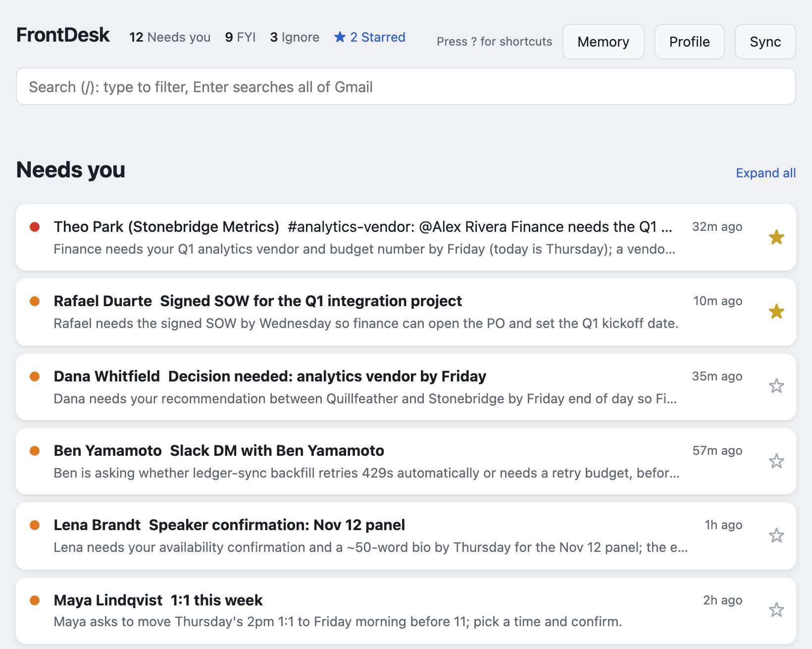Switch to the 9 FYI filter
The image size is (812, 649).
tap(240, 37)
